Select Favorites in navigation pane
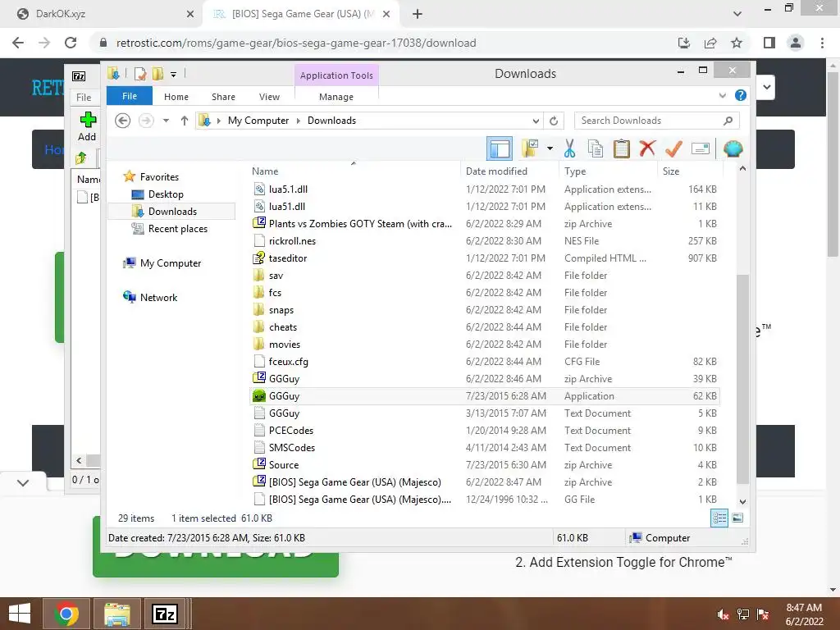The height and width of the screenshot is (630, 840). click(x=159, y=177)
